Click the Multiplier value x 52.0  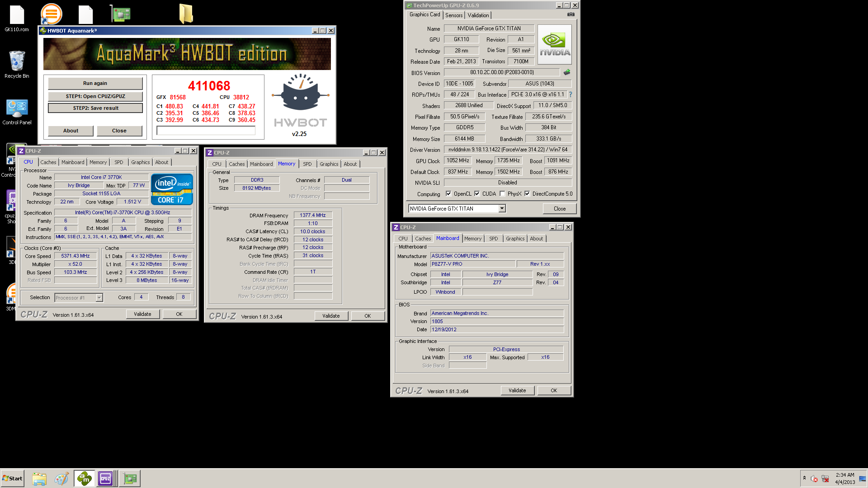pyautogui.click(x=75, y=264)
